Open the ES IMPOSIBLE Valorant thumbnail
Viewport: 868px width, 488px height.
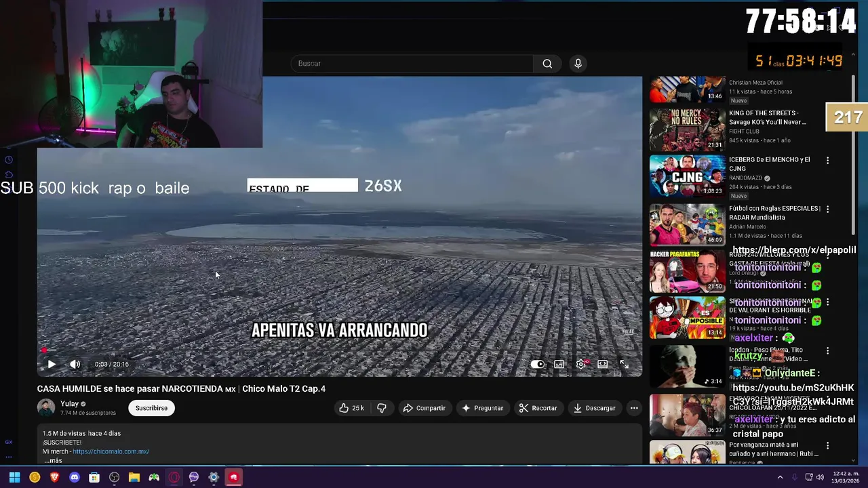(687, 319)
